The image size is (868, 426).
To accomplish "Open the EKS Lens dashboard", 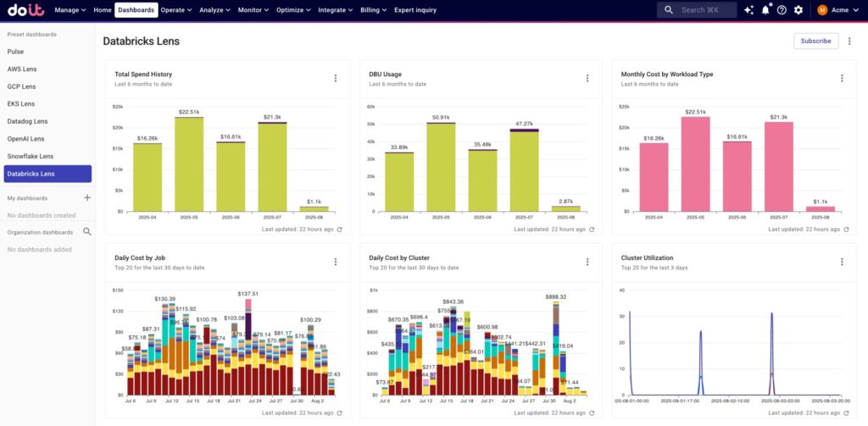I will click(21, 103).
